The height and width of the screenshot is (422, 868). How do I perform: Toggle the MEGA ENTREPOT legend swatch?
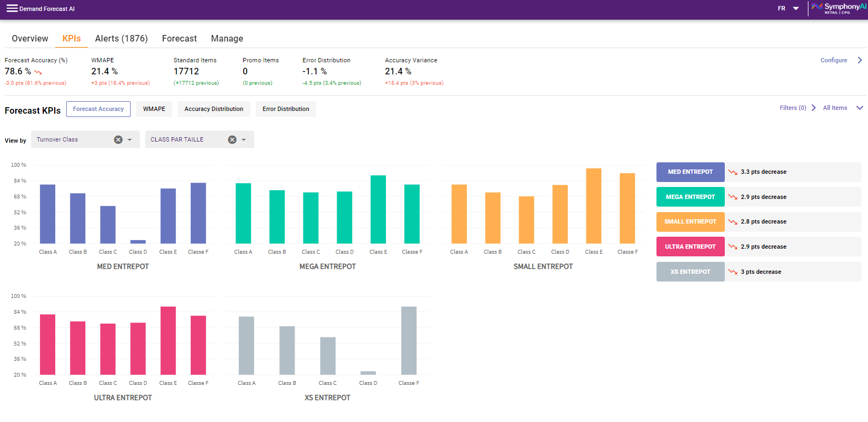690,197
